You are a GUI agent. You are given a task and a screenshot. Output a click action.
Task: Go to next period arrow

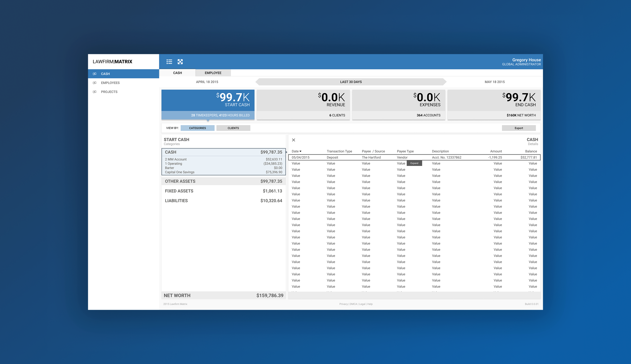tap(445, 82)
